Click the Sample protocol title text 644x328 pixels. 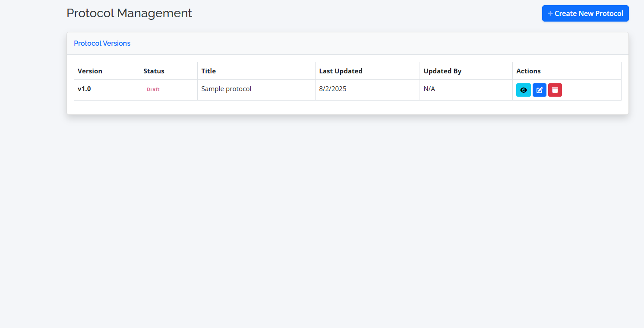[226, 89]
